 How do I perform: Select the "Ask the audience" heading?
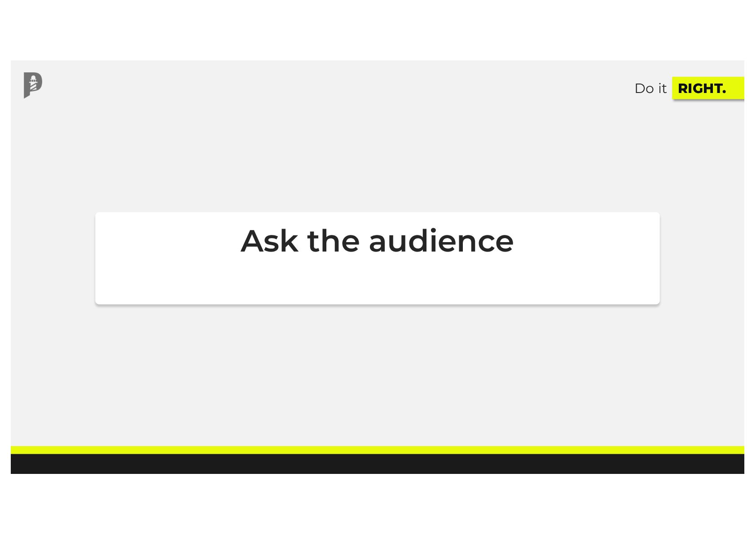(x=377, y=241)
